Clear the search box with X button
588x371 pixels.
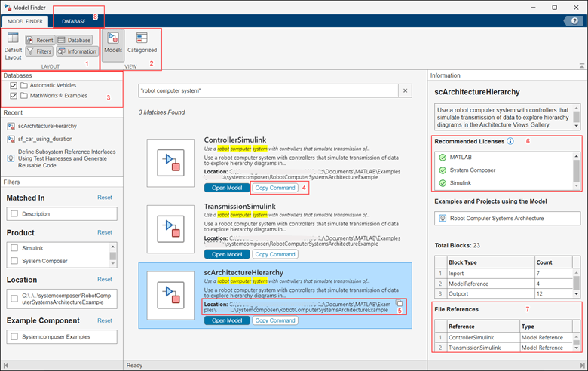click(405, 90)
